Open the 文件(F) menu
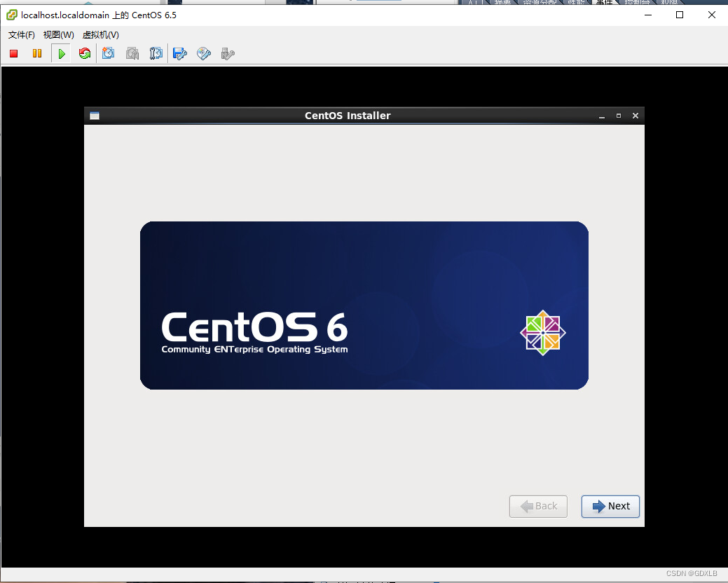The height and width of the screenshot is (583, 728). 22,35
